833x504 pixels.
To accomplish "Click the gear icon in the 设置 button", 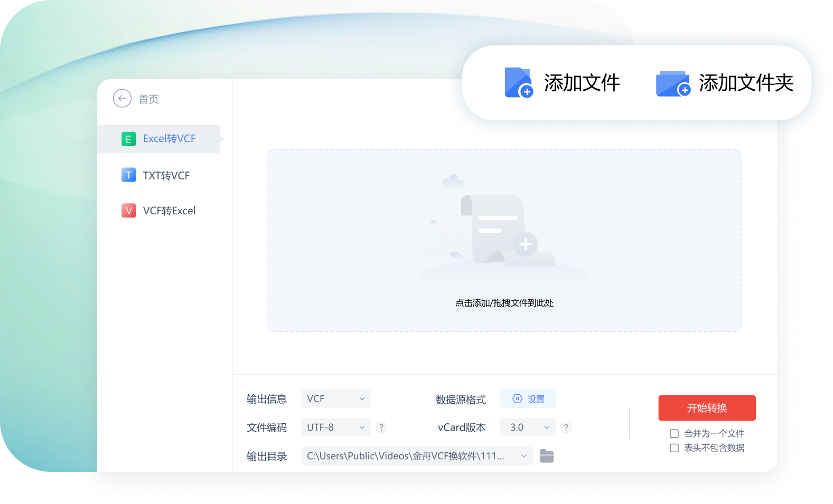I will (x=518, y=399).
